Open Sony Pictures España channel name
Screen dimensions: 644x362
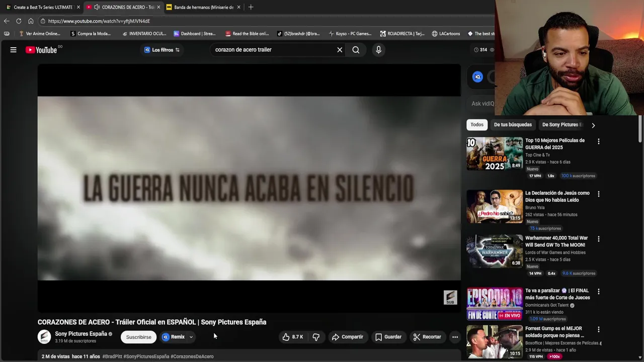[81, 334]
